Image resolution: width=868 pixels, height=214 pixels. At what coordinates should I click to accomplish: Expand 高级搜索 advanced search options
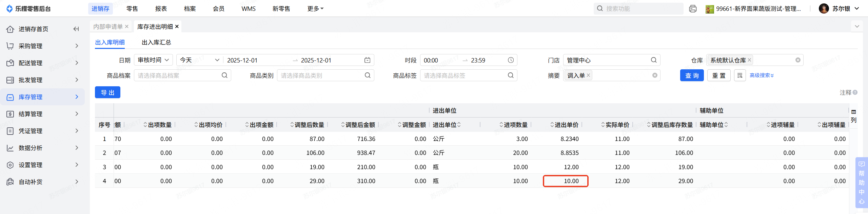pyautogui.click(x=762, y=75)
